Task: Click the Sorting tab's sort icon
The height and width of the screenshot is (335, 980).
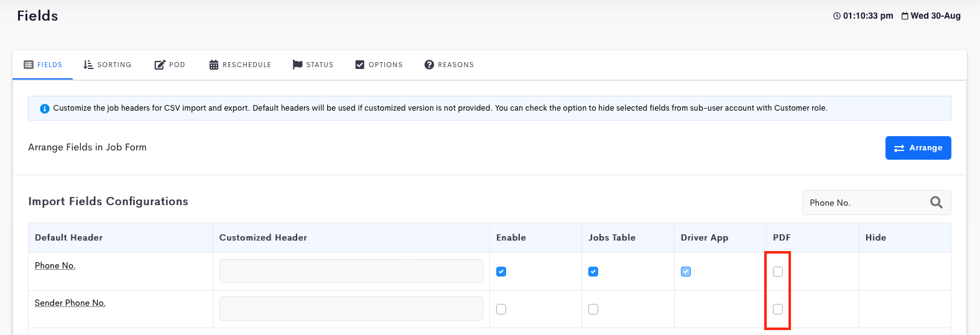Action: [88, 65]
